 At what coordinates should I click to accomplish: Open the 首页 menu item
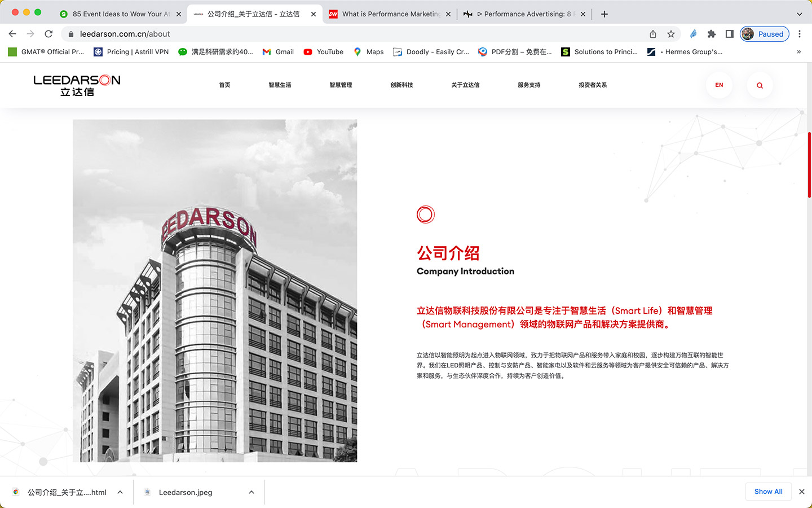224,85
